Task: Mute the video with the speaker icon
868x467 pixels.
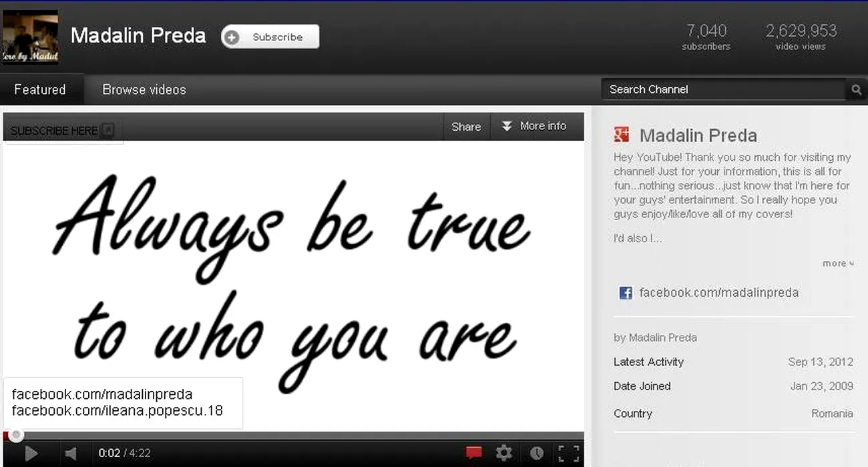Action: 70,454
